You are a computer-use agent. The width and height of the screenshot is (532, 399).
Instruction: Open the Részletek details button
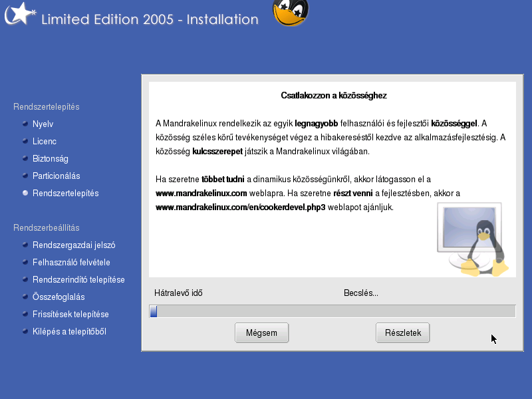point(403,332)
